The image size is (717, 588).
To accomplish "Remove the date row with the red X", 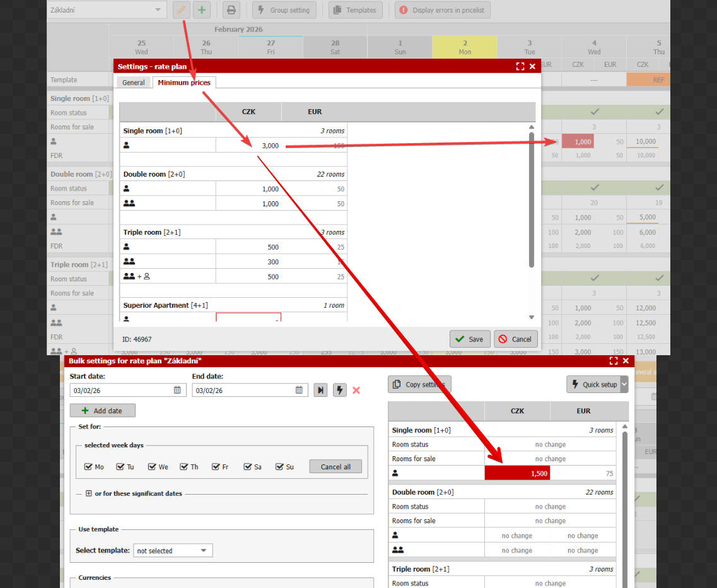I will coord(356,391).
